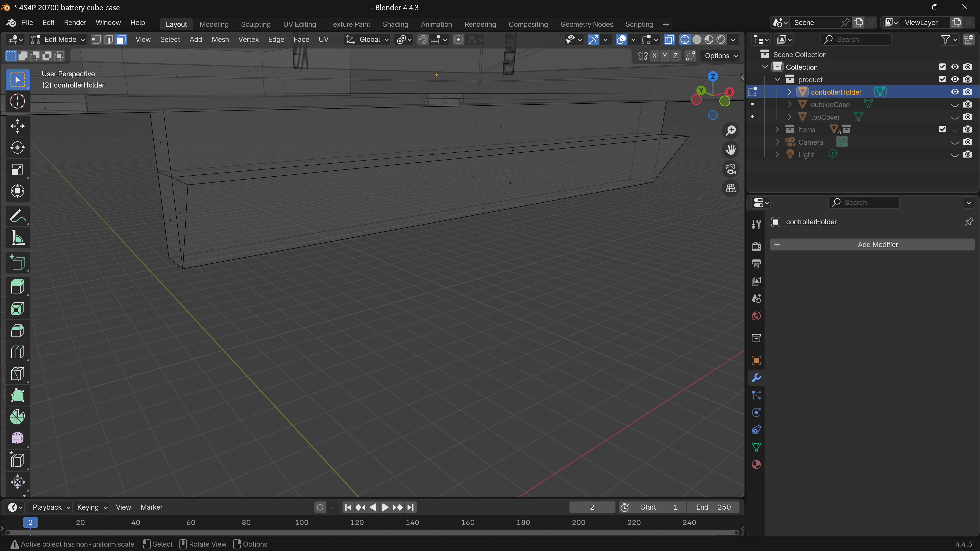The height and width of the screenshot is (551, 980).
Task: Open Material properties tab
Action: 756,464
